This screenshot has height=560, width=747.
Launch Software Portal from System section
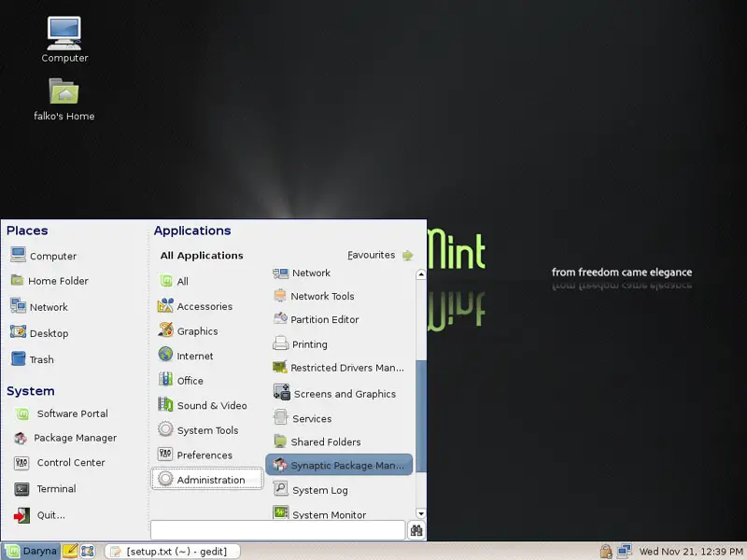tap(61, 413)
